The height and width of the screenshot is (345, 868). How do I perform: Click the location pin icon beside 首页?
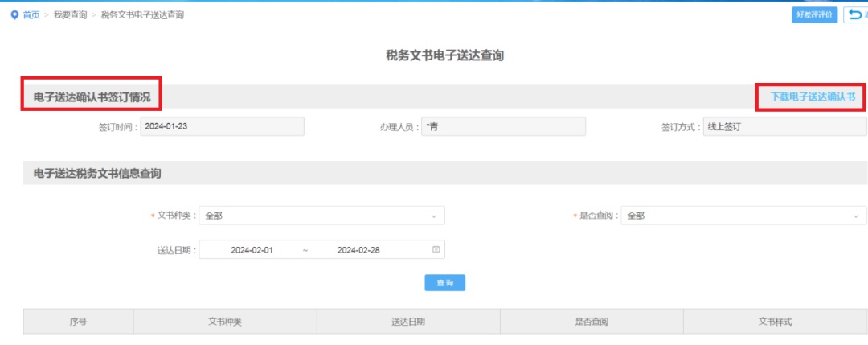point(14,15)
